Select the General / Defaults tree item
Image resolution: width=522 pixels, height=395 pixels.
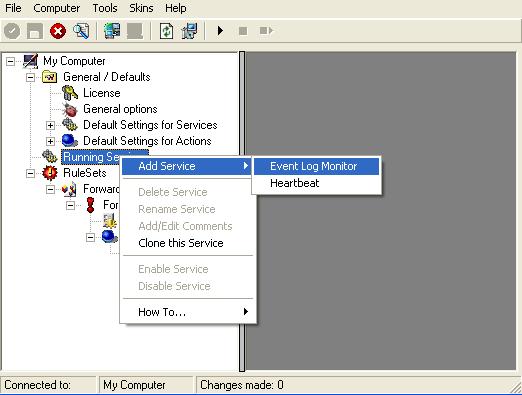pos(107,77)
